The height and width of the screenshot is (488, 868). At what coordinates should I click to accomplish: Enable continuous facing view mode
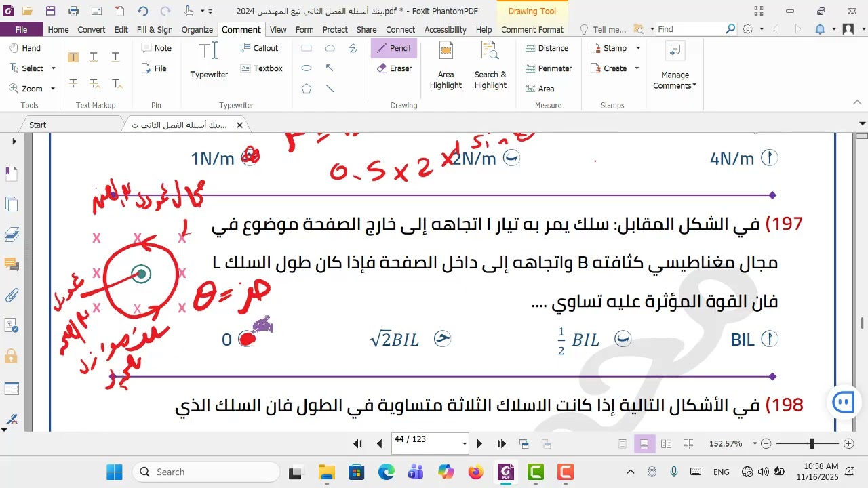pos(688,444)
